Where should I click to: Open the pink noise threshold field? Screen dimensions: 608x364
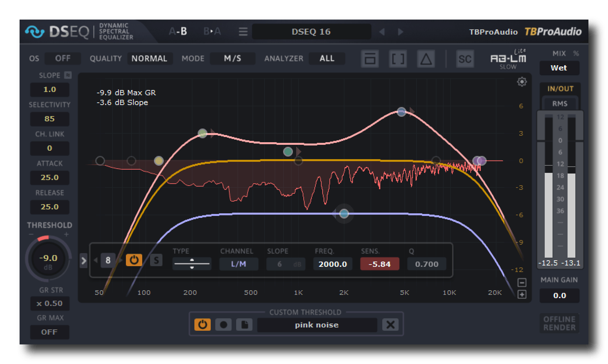(x=317, y=325)
